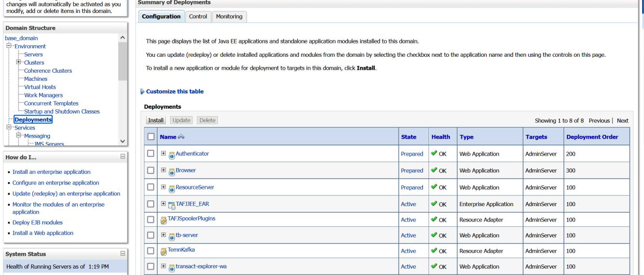This screenshot has height=275, width=644.
Task: Click the tb-server web application icon
Action: pyautogui.click(x=171, y=236)
